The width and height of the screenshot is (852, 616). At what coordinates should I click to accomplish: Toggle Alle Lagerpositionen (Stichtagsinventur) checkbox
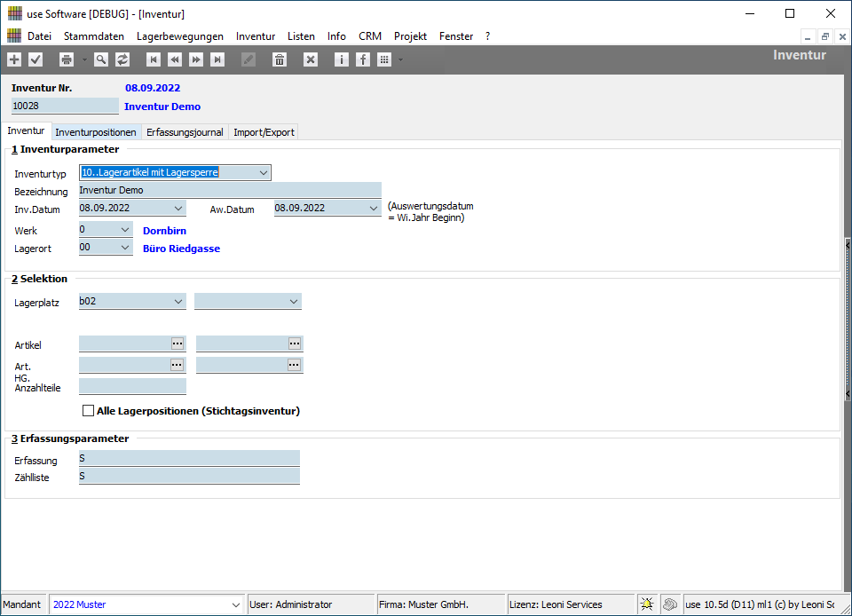click(88, 411)
